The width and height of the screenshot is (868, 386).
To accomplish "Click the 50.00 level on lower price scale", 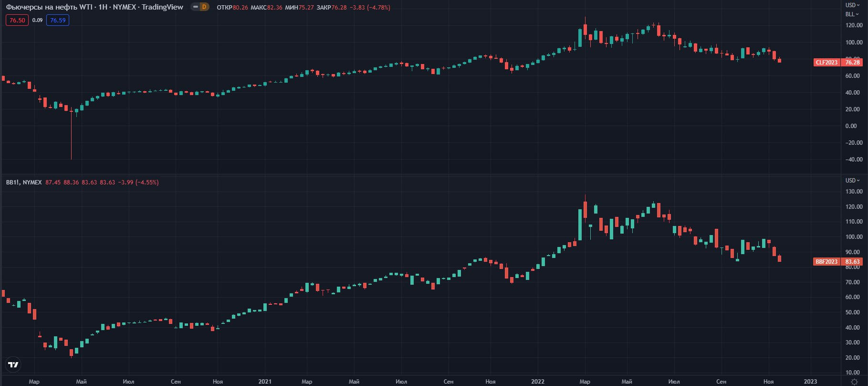I will coord(852,312).
